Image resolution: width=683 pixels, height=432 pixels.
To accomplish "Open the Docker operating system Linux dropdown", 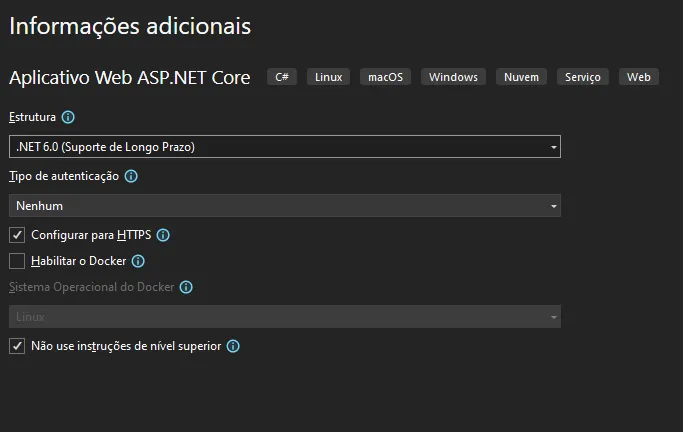I will point(285,317).
